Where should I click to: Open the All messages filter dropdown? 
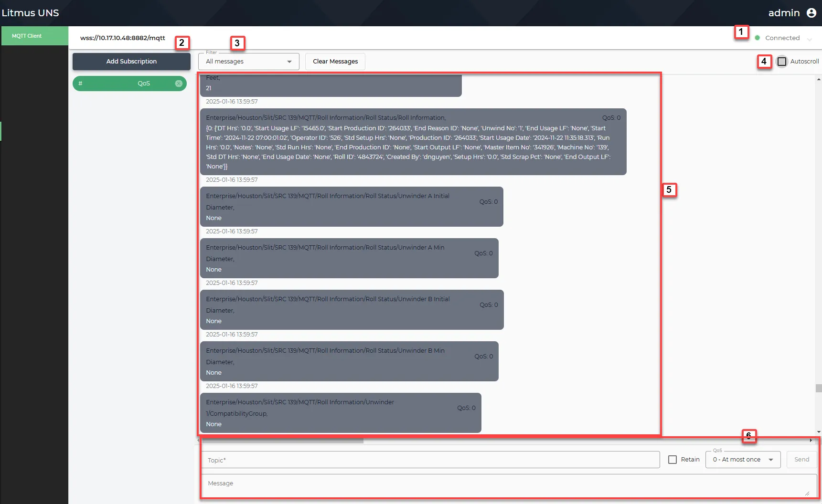pyautogui.click(x=249, y=62)
